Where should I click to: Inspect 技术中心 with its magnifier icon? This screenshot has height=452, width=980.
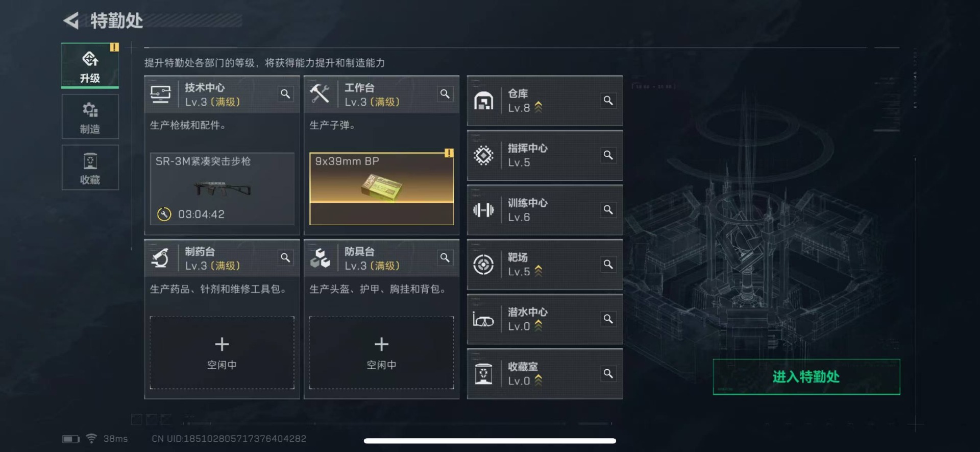pos(285,94)
